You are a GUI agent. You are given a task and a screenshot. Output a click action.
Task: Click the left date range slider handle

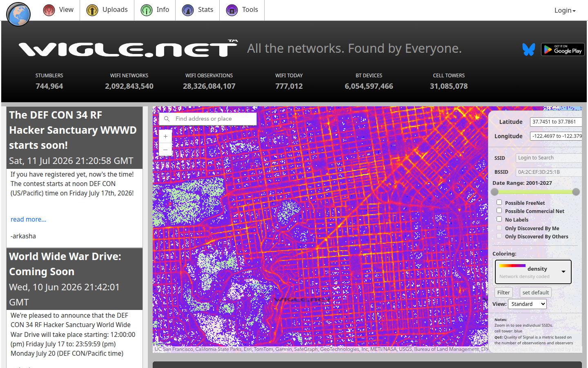(495, 192)
